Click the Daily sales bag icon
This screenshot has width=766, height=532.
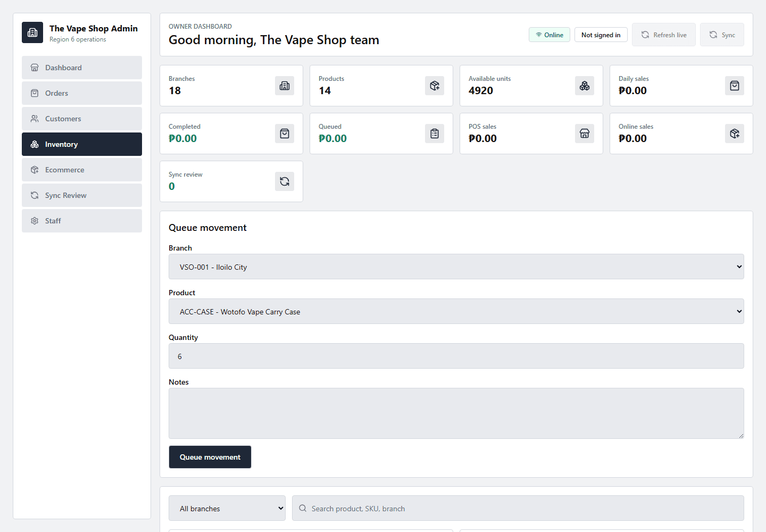pyautogui.click(x=735, y=86)
